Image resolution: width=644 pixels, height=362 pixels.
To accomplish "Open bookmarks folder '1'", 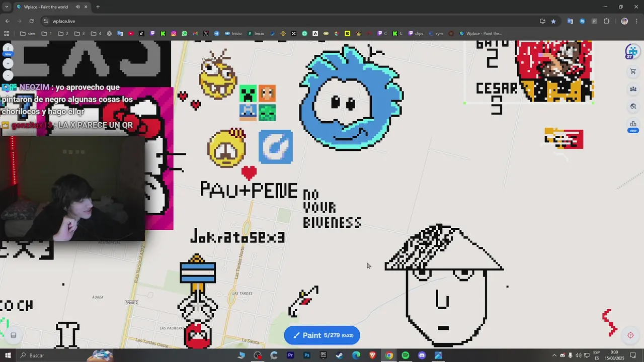I will [x=47, y=34].
